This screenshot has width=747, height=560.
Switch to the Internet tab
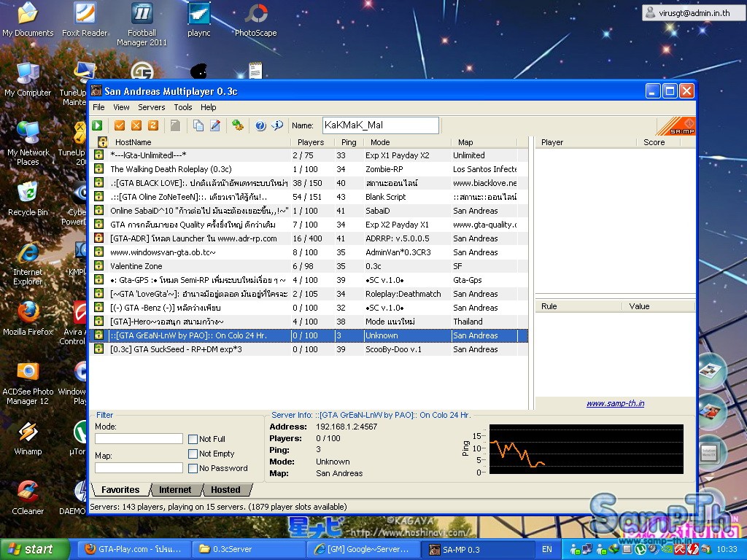click(175, 489)
